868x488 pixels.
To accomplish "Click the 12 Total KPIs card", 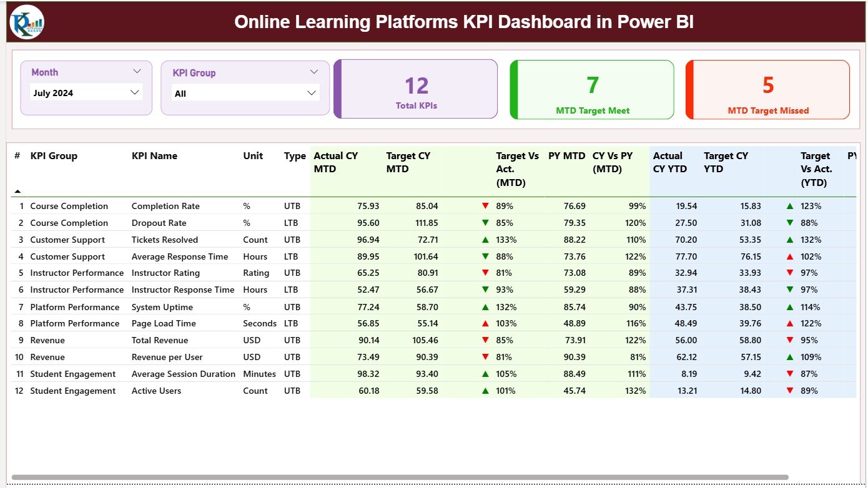I will [x=415, y=89].
